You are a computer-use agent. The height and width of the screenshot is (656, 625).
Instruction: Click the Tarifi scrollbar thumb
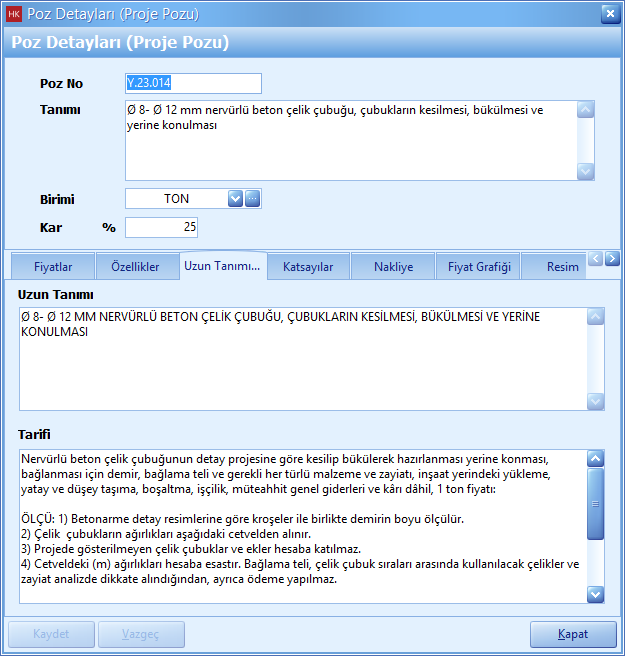tap(596, 504)
